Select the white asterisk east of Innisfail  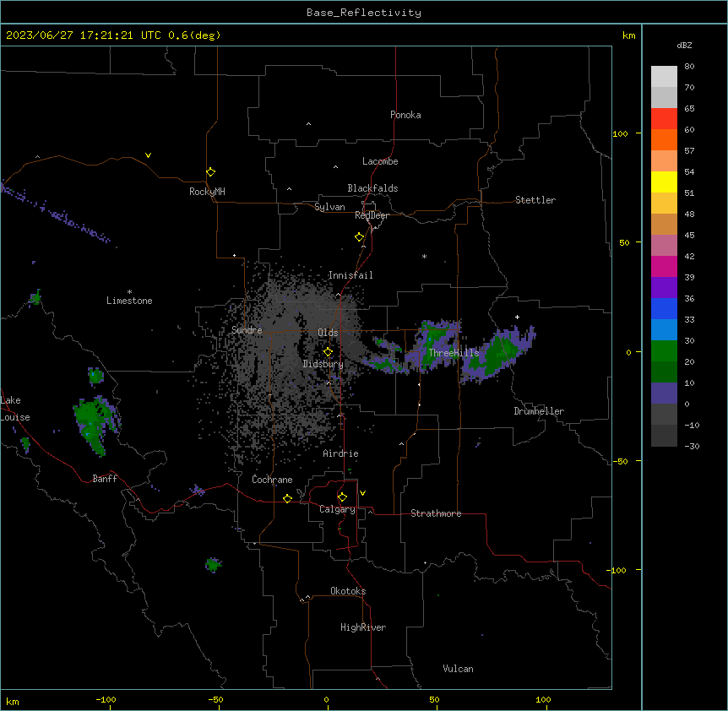coord(424,256)
